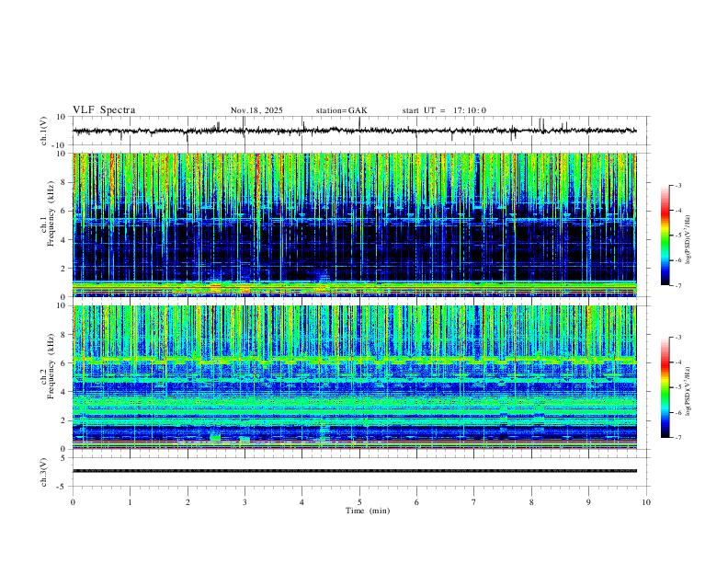Select the "Time (min)" x-axis label
The height and width of the screenshot is (563, 728).
368,511
